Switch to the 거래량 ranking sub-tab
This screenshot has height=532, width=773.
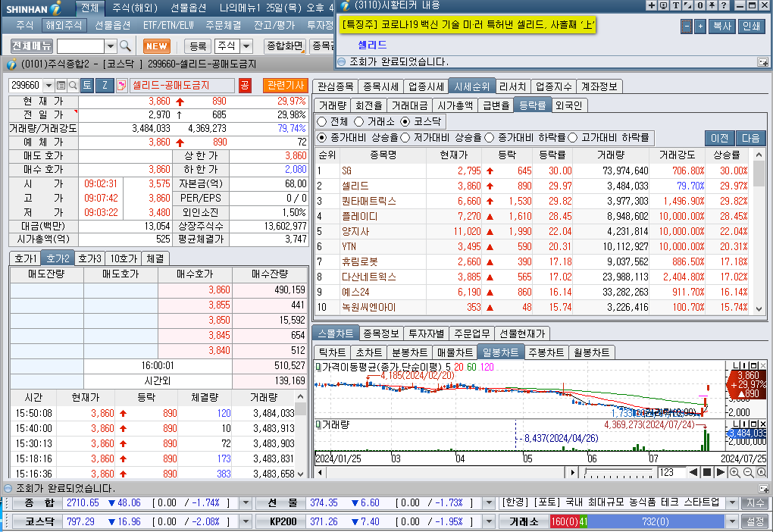point(333,105)
